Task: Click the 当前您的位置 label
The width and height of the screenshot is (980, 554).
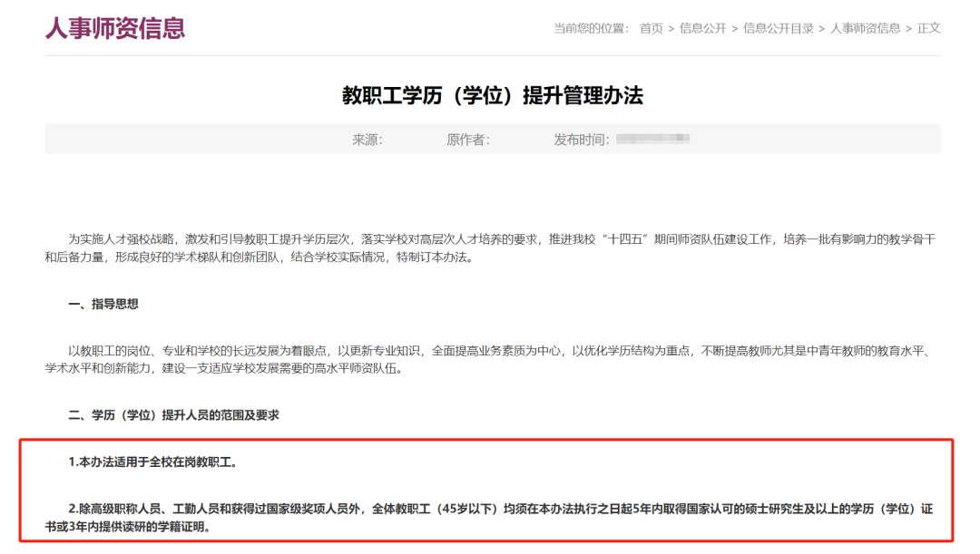Action: [591, 28]
